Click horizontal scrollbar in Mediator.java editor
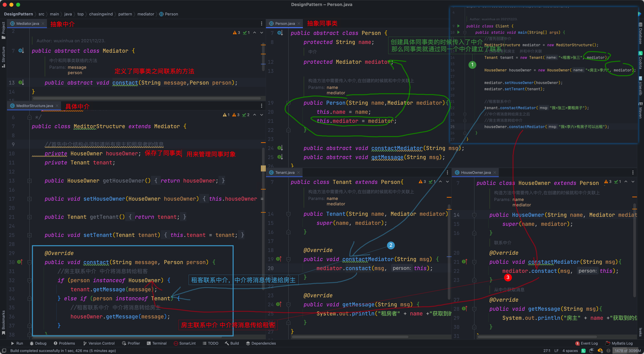Screen dimensions: 644x354 147,98
